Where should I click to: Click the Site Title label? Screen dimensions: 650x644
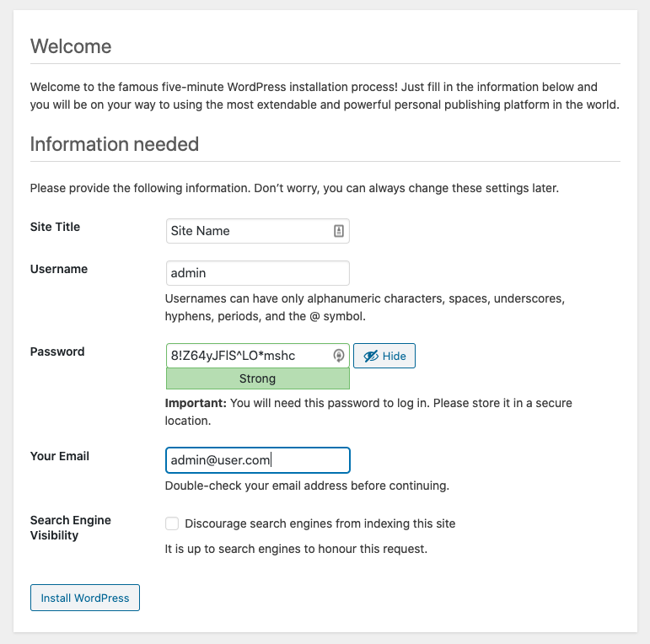(55, 227)
